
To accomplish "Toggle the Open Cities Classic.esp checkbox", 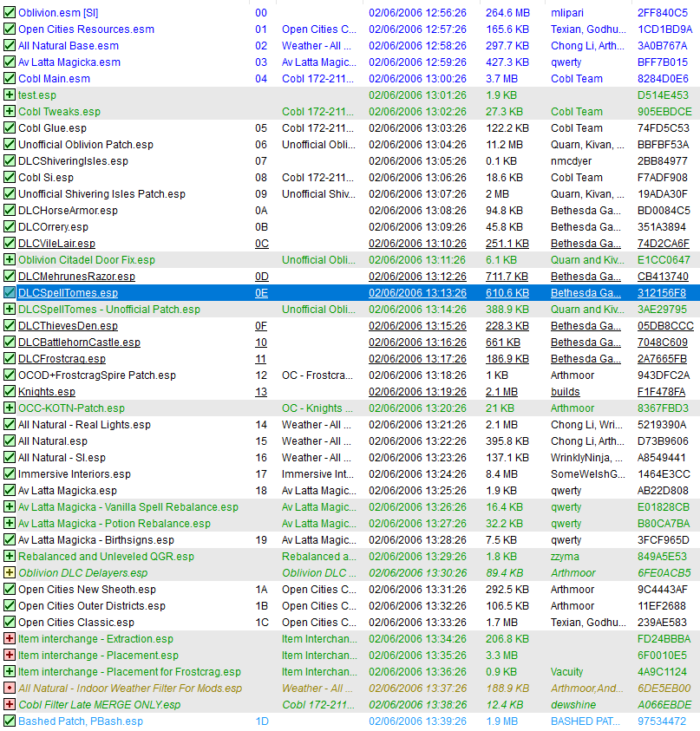I will click(x=10, y=623).
